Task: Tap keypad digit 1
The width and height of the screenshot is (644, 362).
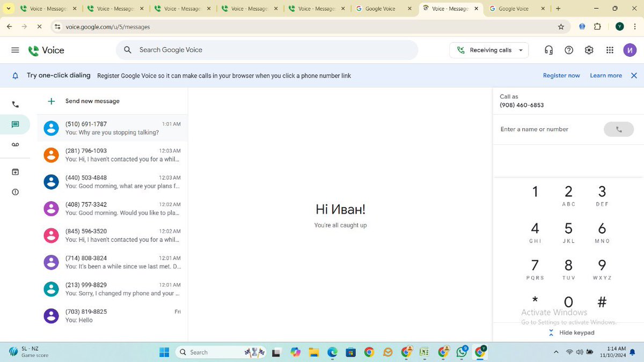Action: (535, 192)
